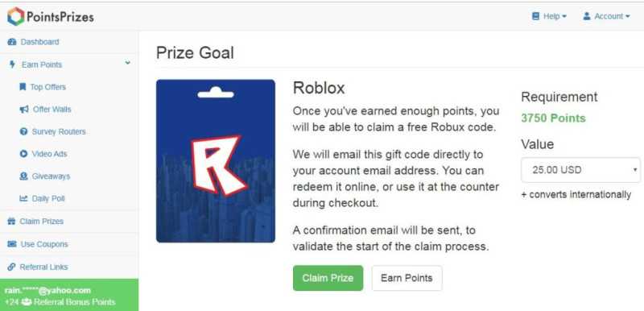Image resolution: width=644 pixels, height=311 pixels.
Task: Open the 25.00 USD value selector
Action: point(580,170)
